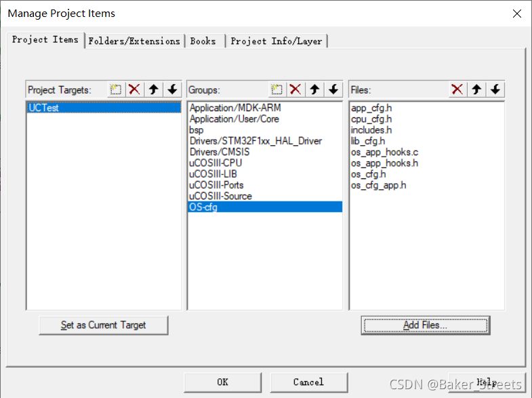Select the Drivers/CMSIS group
532x398 pixels.
(265, 152)
